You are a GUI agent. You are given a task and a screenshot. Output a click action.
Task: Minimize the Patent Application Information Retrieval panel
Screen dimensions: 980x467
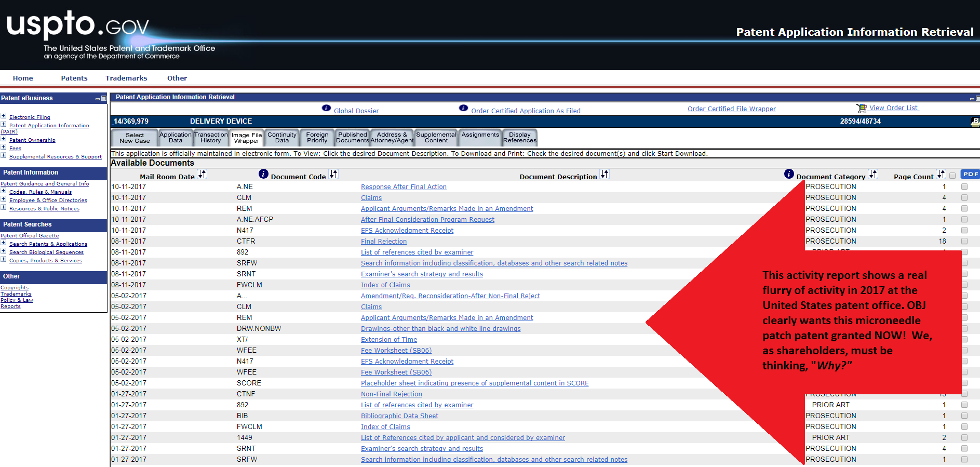pos(972,98)
